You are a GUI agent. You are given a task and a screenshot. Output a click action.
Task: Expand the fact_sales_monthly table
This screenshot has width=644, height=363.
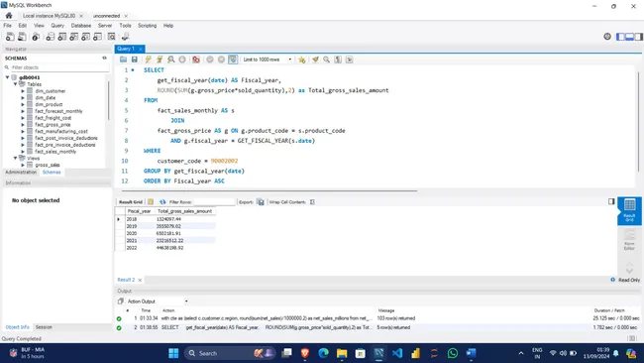(x=23, y=152)
